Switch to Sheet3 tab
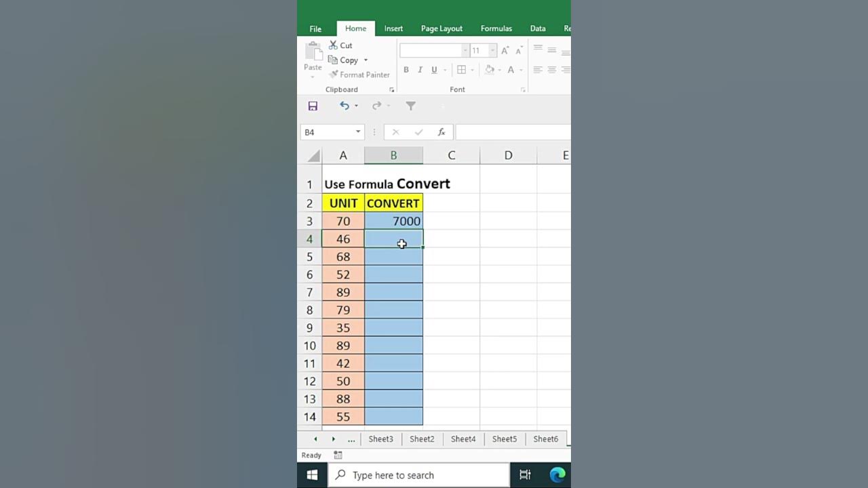 (381, 439)
